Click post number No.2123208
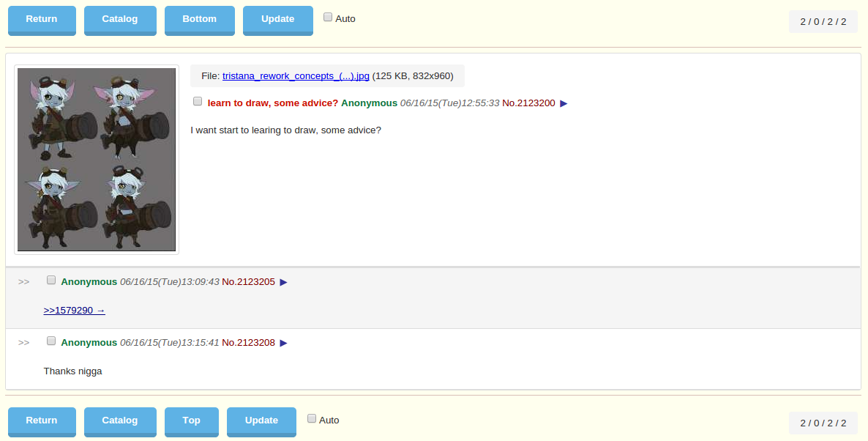Image resolution: width=868 pixels, height=441 pixels. tap(248, 343)
